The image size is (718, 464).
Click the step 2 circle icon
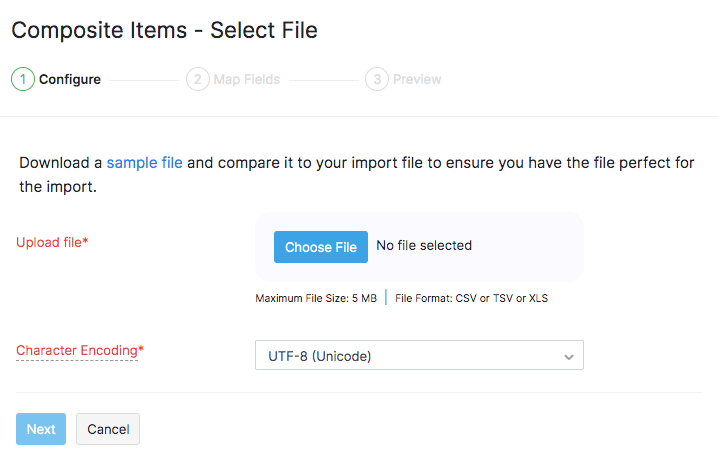click(x=198, y=79)
